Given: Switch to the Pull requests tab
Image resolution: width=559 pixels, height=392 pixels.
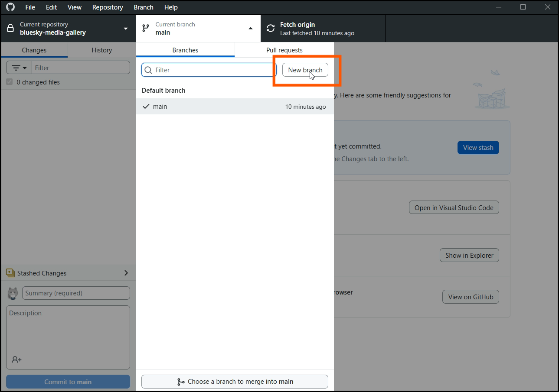Looking at the screenshot, I should click(284, 50).
